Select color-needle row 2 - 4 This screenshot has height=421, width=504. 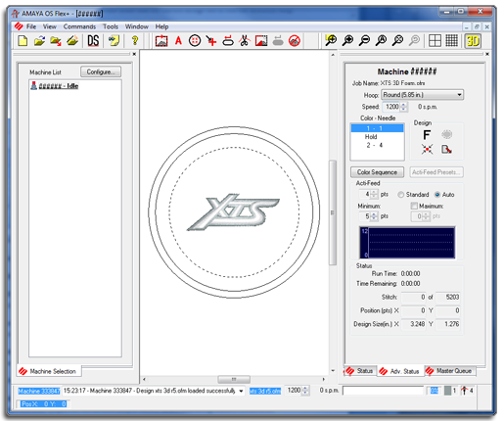click(378, 145)
